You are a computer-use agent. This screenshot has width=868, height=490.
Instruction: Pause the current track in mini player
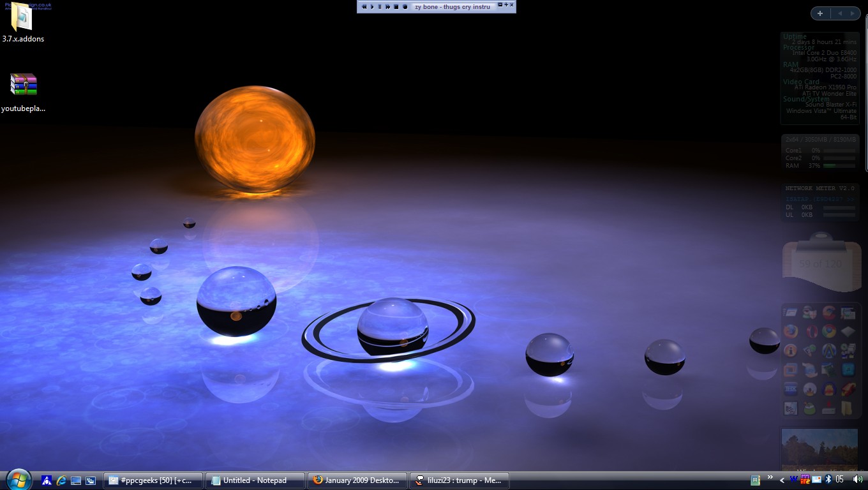[380, 7]
